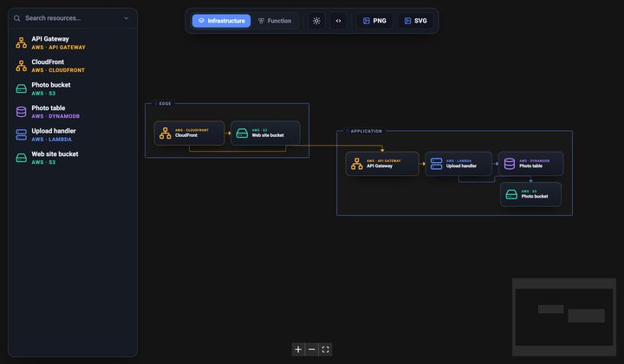
Task: Select CloudFront in resource list
Action: [73, 66]
